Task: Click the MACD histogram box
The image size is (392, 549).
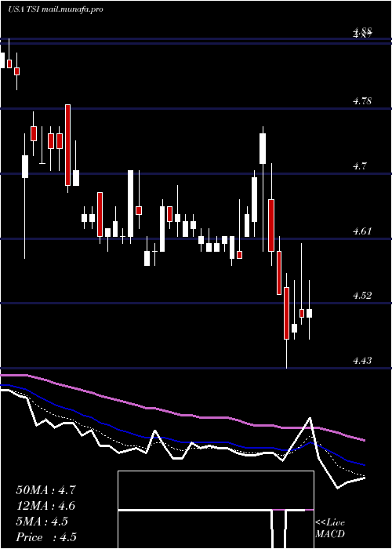Action: coord(216,510)
